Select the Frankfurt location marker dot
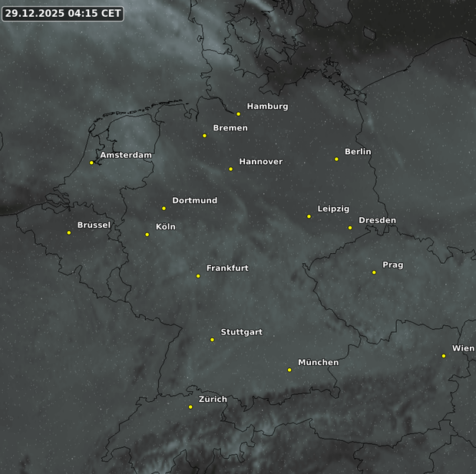Image resolution: width=476 pixels, height=474 pixels. (x=198, y=276)
